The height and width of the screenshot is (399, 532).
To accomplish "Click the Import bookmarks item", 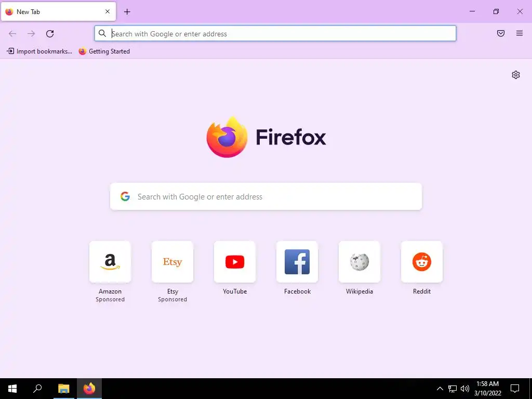I will (39, 51).
